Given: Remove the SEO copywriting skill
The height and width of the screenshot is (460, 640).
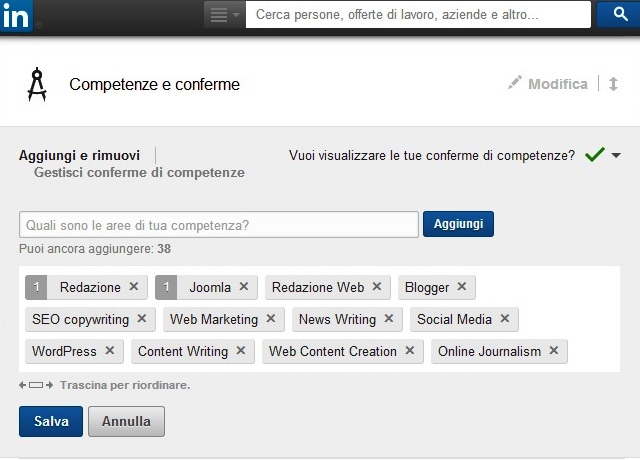Looking at the screenshot, I should [x=142, y=318].
